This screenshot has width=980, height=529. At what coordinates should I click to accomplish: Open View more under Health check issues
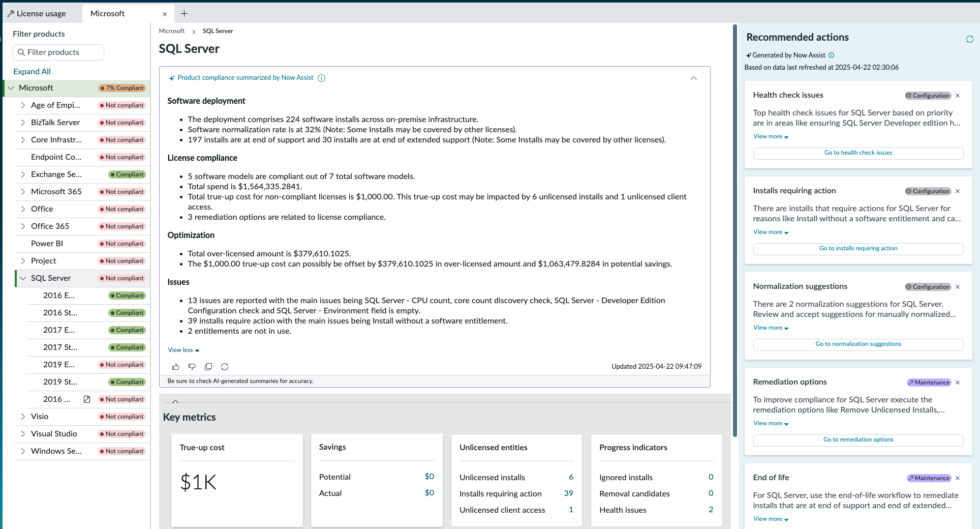pos(771,136)
